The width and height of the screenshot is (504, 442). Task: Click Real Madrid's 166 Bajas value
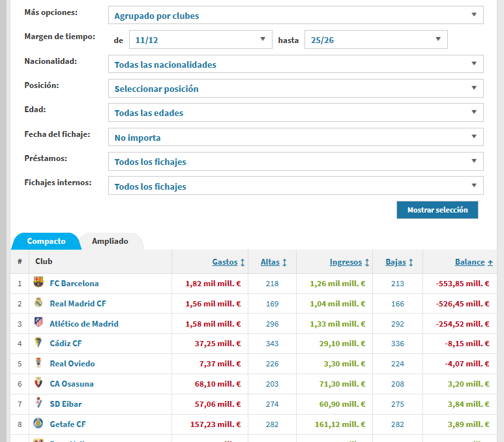pos(398,304)
